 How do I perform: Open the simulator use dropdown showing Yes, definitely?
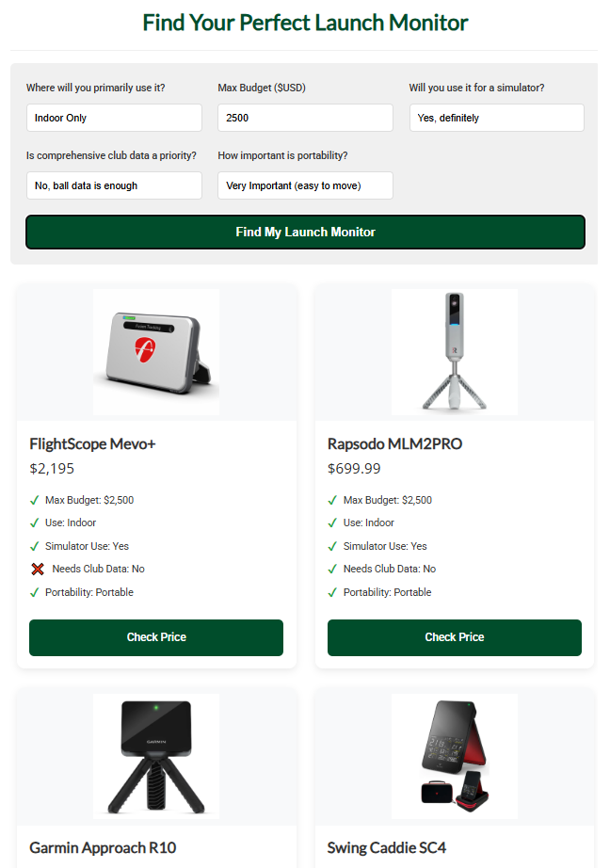tap(496, 118)
